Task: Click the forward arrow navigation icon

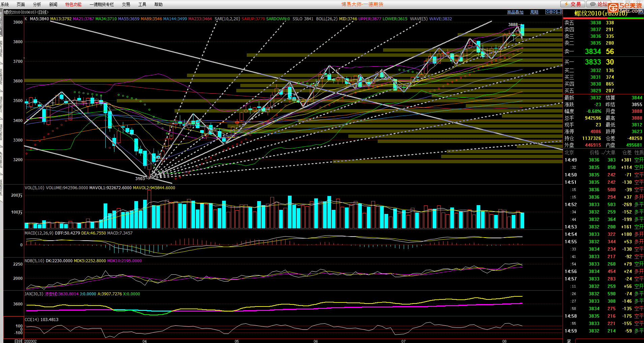Action: (554, 12)
